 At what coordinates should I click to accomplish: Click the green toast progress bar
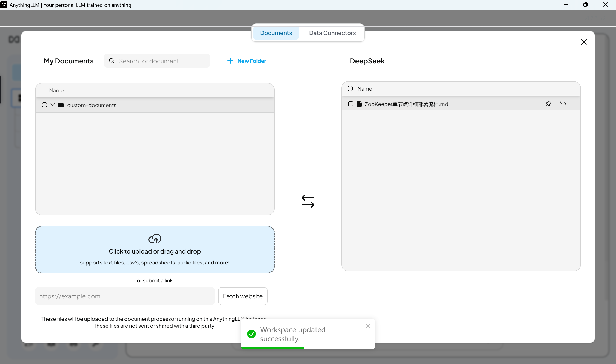pos(272,348)
